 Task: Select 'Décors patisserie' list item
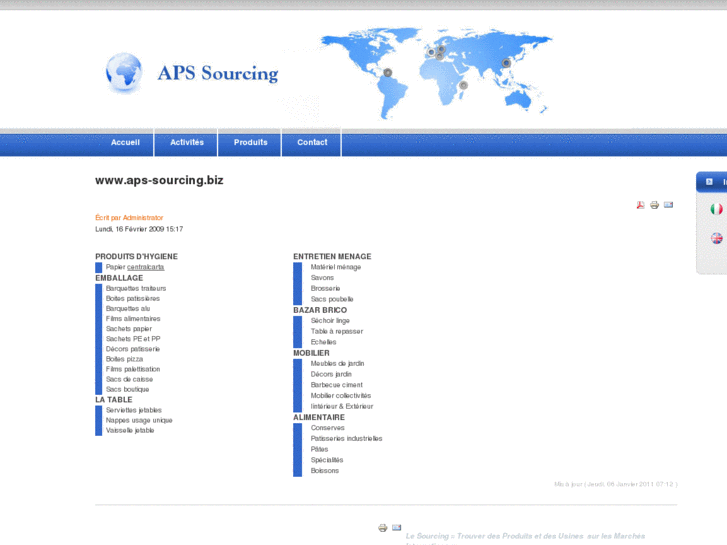[x=133, y=349]
